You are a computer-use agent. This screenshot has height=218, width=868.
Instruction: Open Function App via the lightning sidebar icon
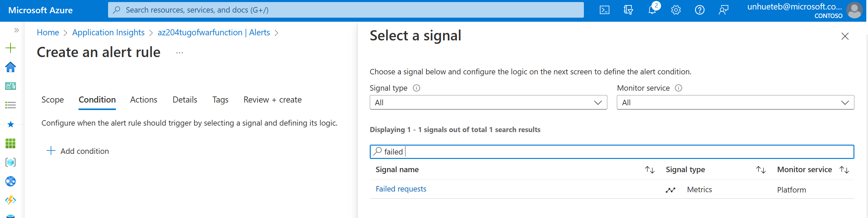[x=11, y=200]
